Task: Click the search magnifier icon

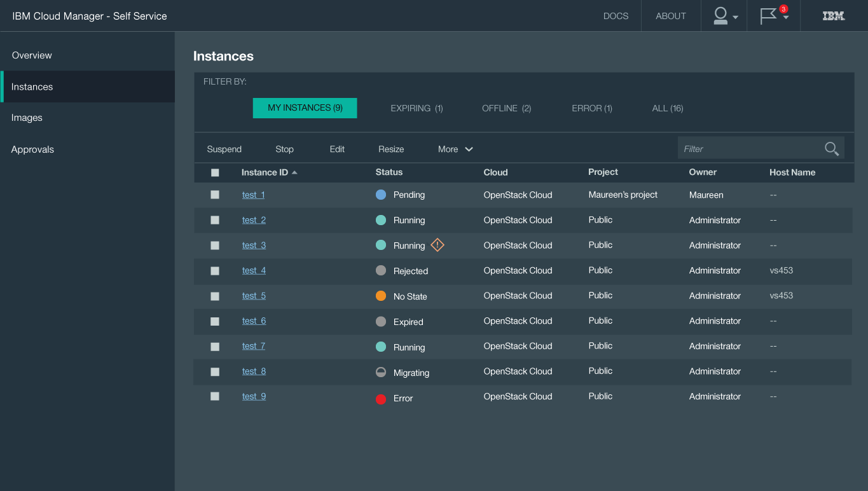Action: click(831, 149)
